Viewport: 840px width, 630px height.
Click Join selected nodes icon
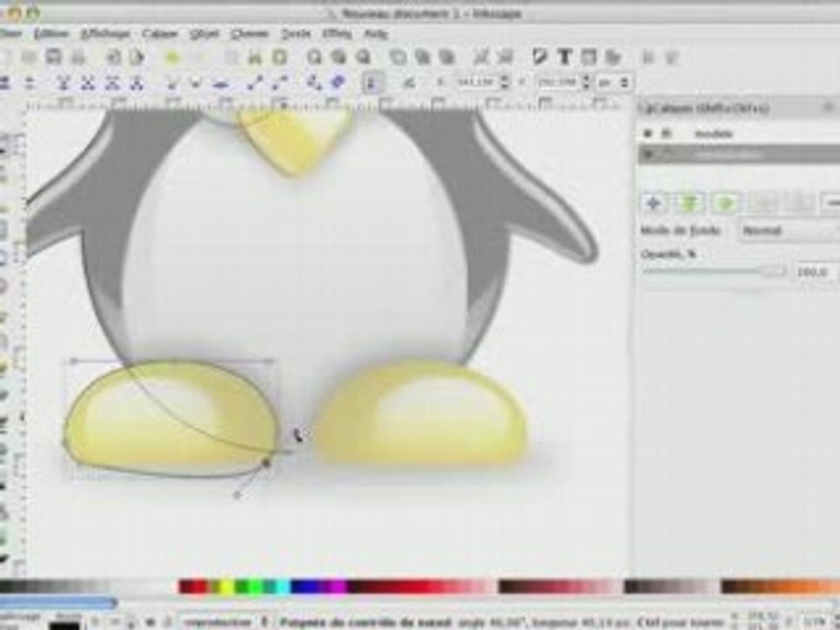point(64,82)
